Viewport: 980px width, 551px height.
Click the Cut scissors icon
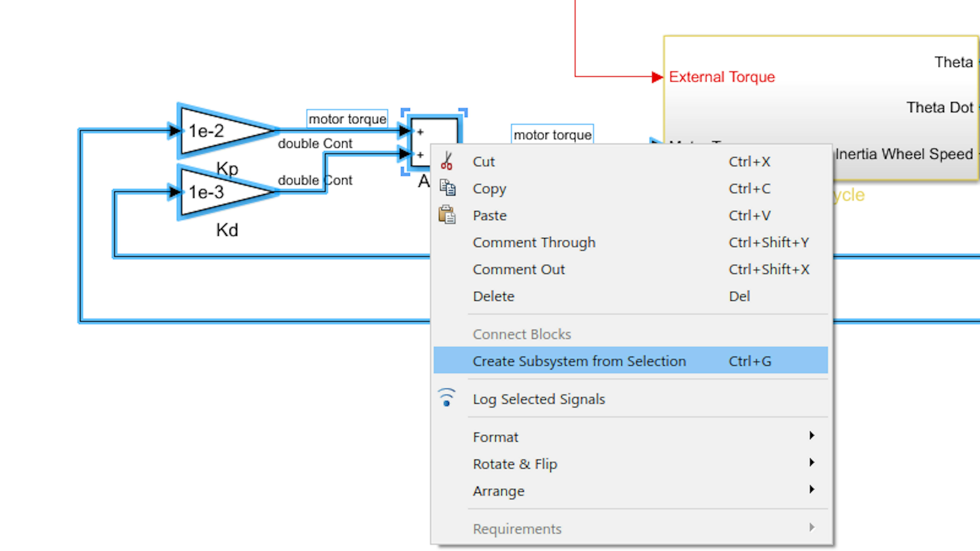click(447, 161)
